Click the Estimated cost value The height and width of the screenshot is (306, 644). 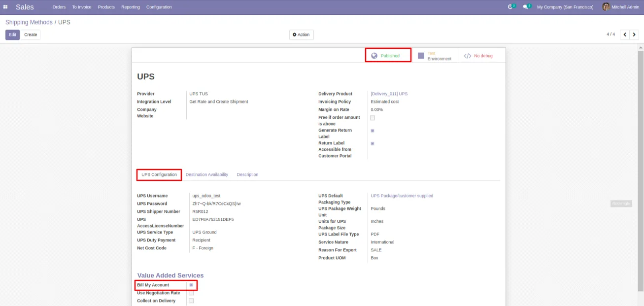click(x=385, y=102)
